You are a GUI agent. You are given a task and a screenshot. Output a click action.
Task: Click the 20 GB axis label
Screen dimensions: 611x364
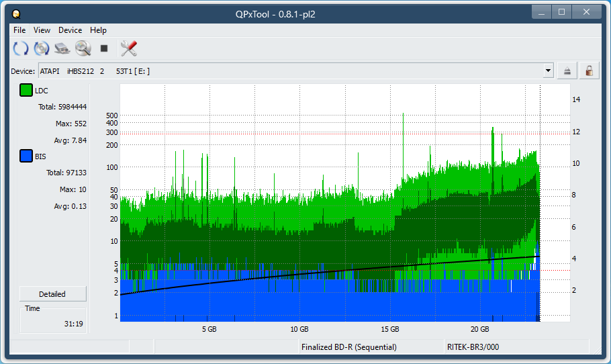click(x=479, y=329)
